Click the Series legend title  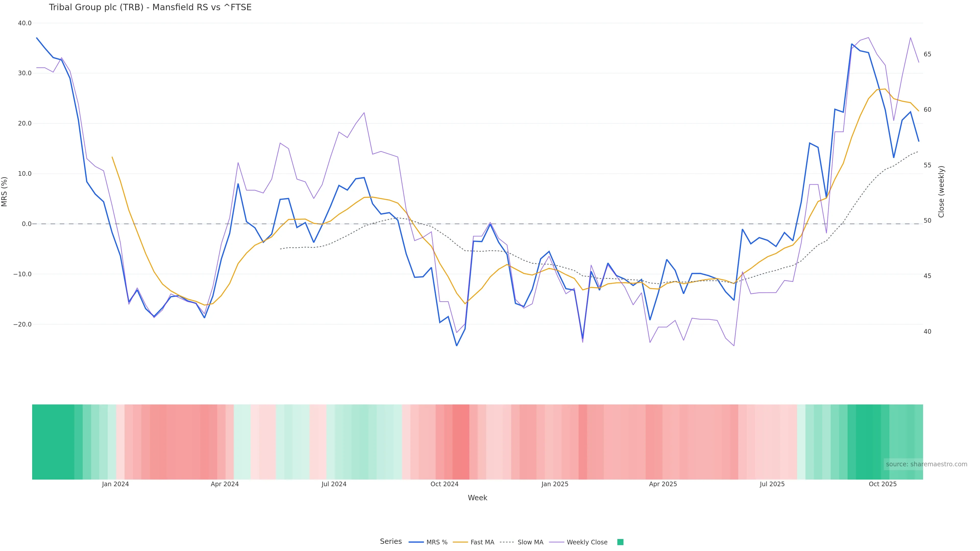coord(391,542)
